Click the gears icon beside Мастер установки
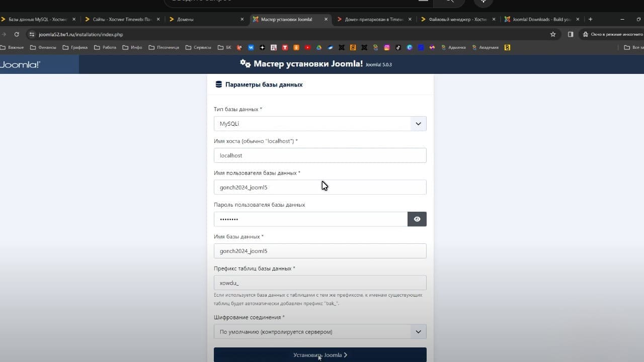The image size is (644, 362). point(245,64)
